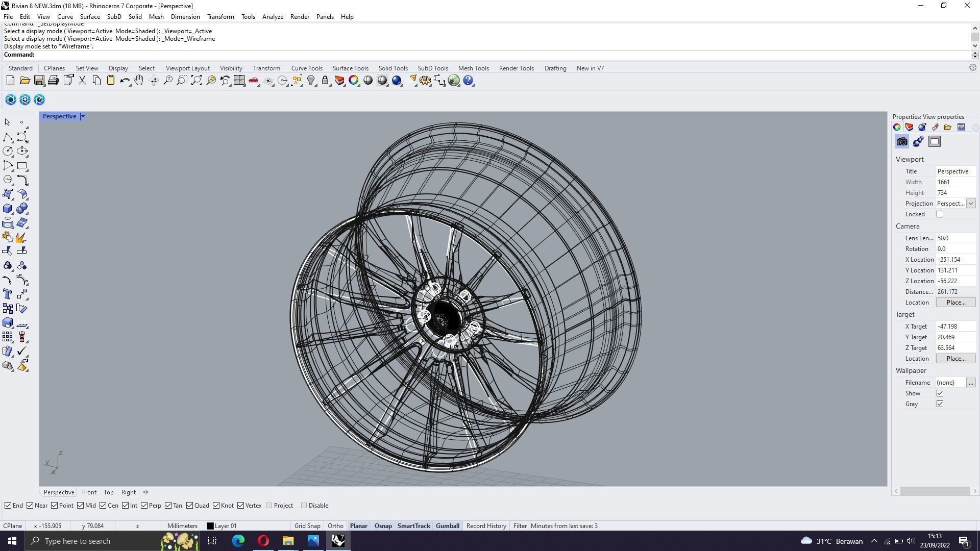This screenshot has height=551, width=980.
Task: Click Record History in status bar
Action: pos(486,526)
